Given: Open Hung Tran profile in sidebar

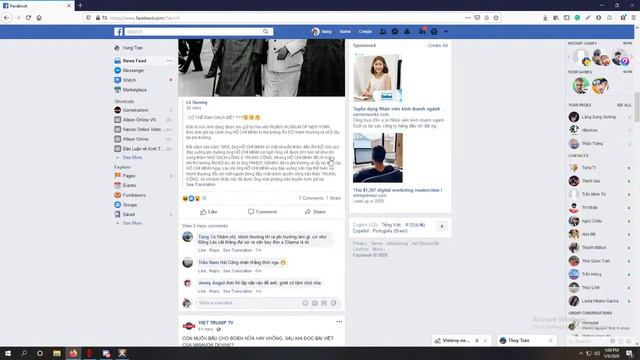Looking at the screenshot, I should (129, 48).
